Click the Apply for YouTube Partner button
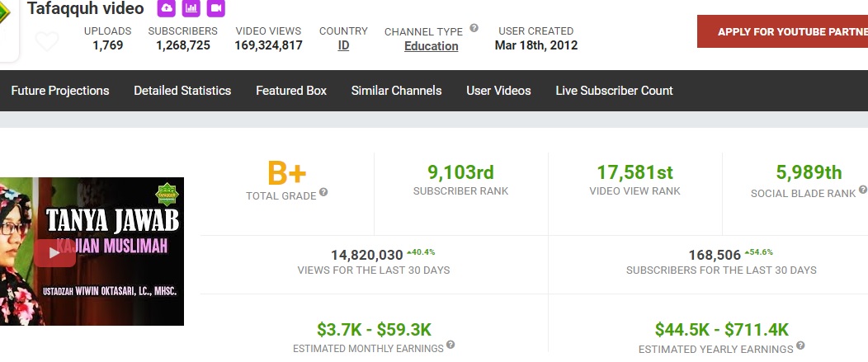This screenshot has width=868, height=362. (x=782, y=31)
